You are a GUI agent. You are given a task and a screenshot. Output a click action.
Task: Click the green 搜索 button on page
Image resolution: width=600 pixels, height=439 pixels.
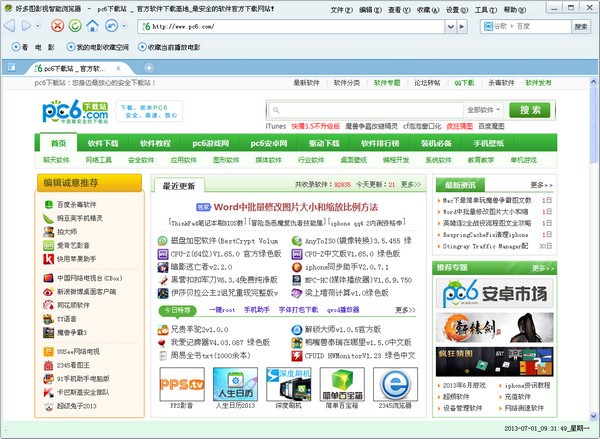coord(530,110)
